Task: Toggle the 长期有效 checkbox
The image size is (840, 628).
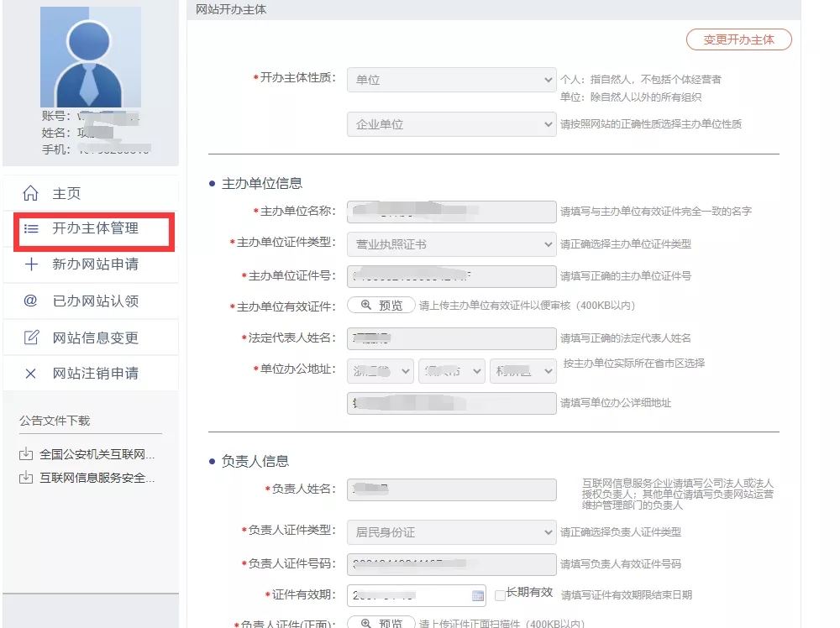Action: point(500,595)
